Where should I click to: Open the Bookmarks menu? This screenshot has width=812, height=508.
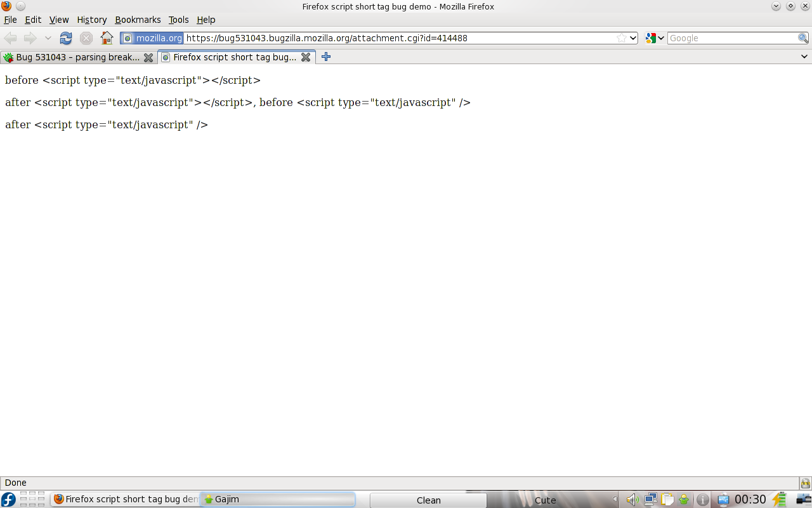138,20
